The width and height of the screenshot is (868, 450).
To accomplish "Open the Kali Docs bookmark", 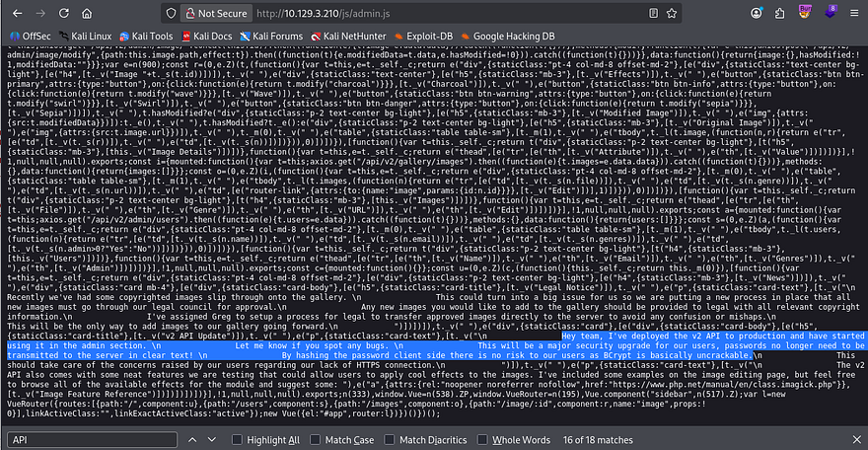I will coord(207,36).
